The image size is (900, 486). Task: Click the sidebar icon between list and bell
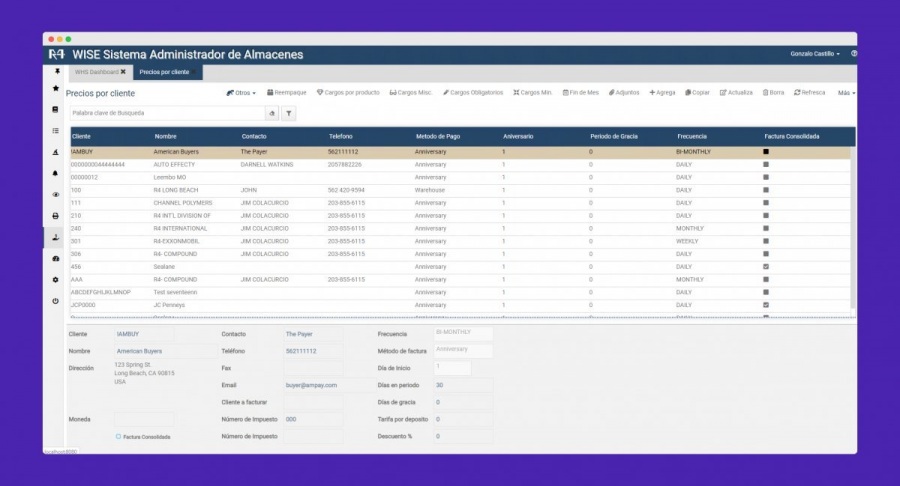(56, 152)
